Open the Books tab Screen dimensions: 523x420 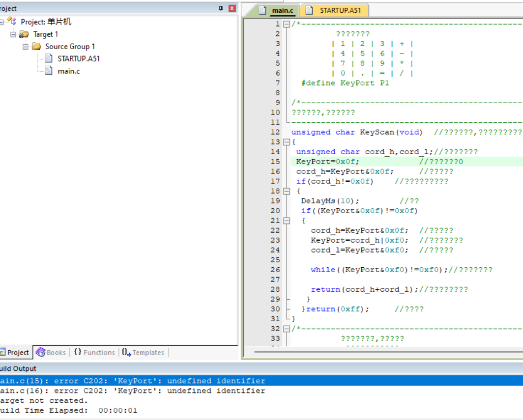(x=51, y=352)
